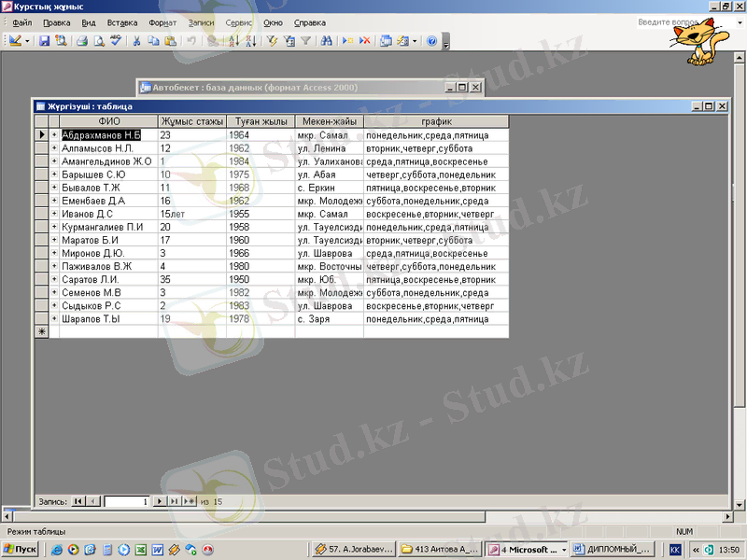747x560 pixels.
Task: Jump to the last record in the navigator
Action: (175, 501)
